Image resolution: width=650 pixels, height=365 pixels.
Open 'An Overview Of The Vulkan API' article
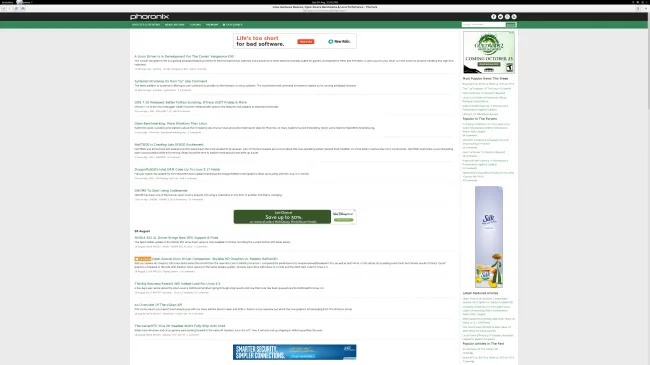158,305
